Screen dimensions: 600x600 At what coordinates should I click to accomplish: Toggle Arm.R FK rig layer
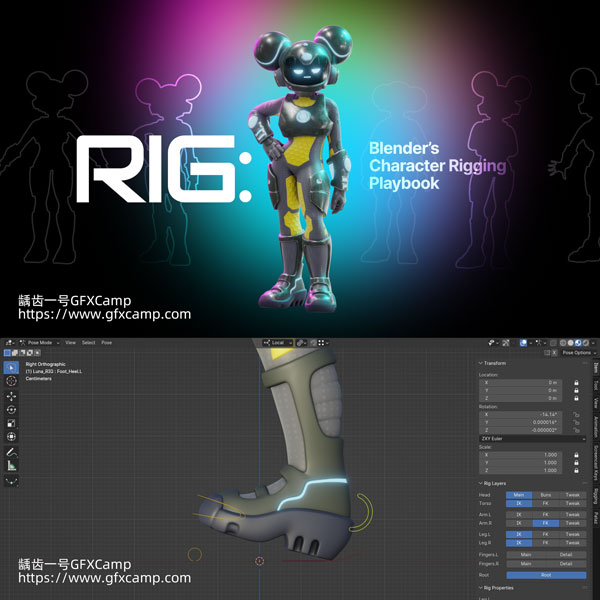[546, 523]
